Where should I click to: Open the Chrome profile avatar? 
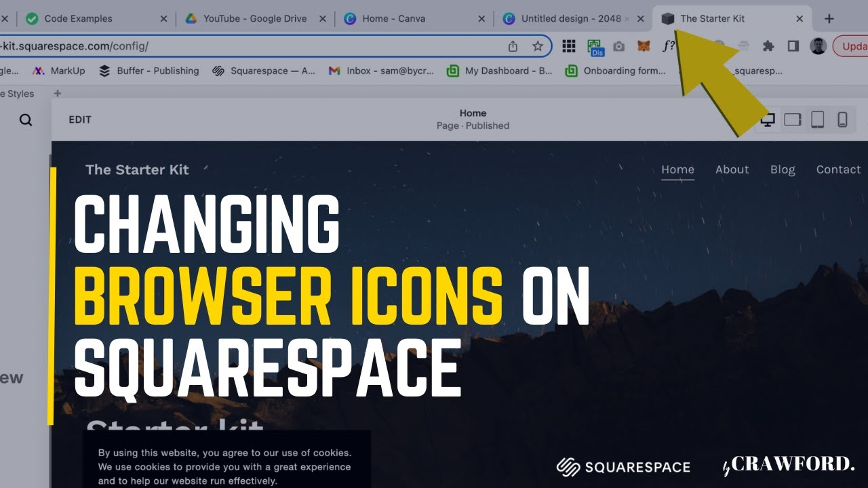pyautogui.click(x=818, y=46)
